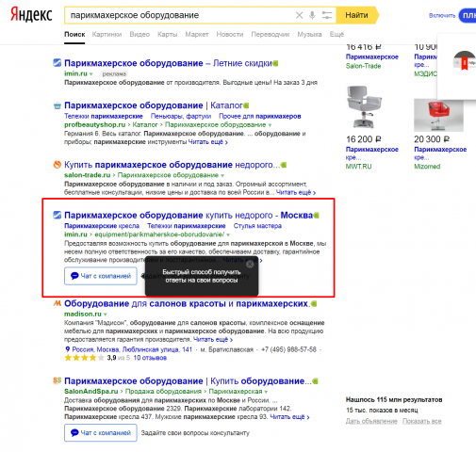This screenshot has width=476, height=452.
Task: Click the salon-trade.ru orange favicon
Action: [x=57, y=165]
